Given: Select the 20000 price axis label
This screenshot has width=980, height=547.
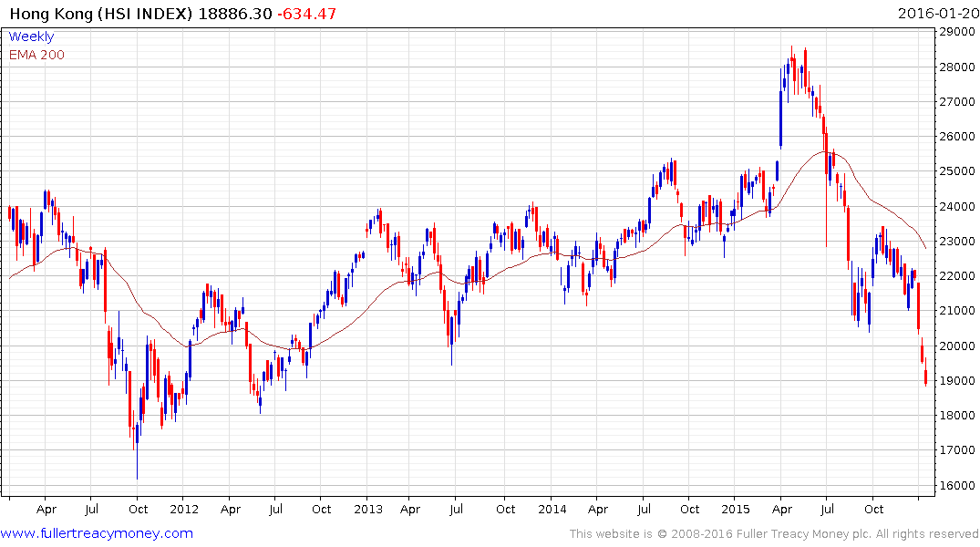Looking at the screenshot, I should point(957,346).
